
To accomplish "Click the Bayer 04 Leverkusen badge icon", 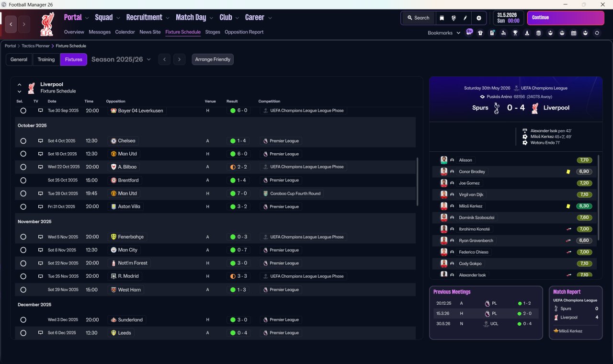I will (x=114, y=111).
